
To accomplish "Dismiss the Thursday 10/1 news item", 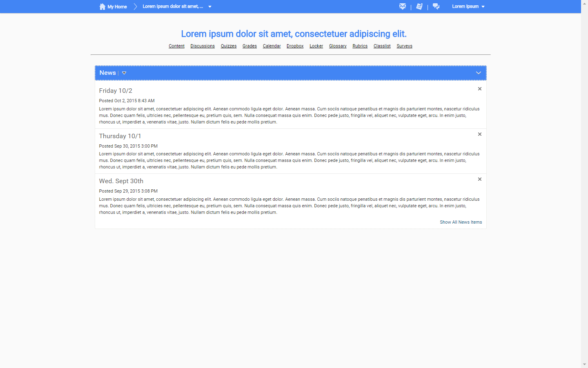I will pos(480,134).
